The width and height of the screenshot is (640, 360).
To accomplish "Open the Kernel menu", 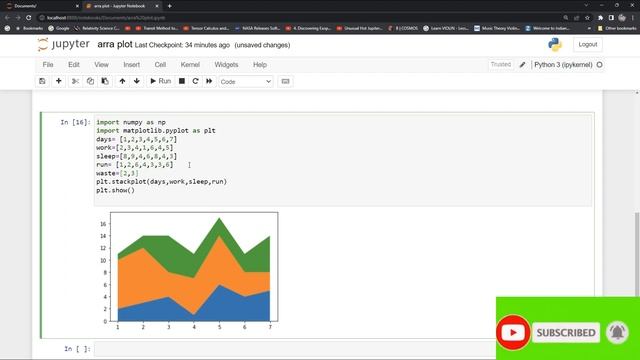I will click(x=190, y=64).
